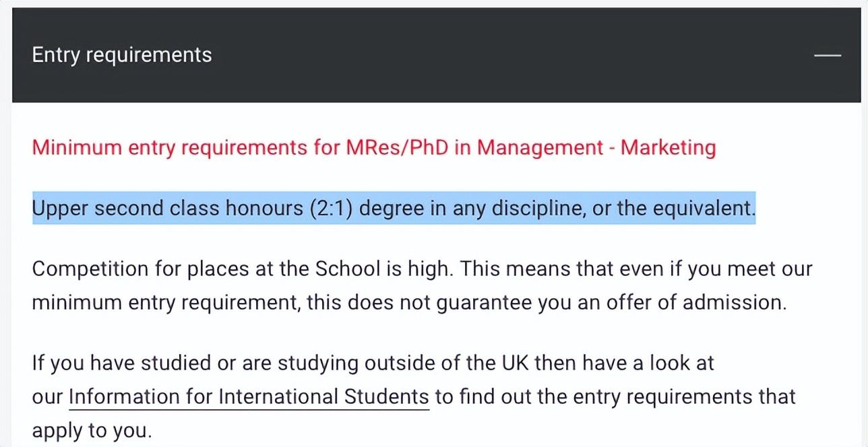Click the "Entry requirements" header title
868x447 pixels.
122,55
